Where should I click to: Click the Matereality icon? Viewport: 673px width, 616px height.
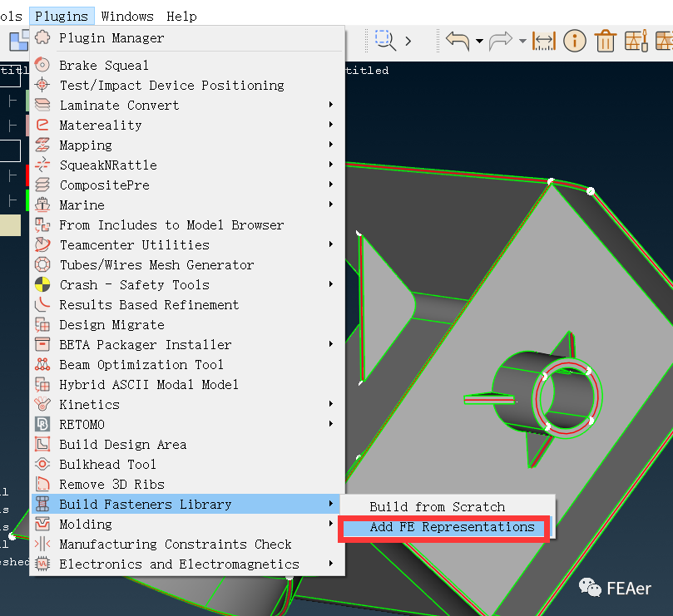[x=42, y=125]
